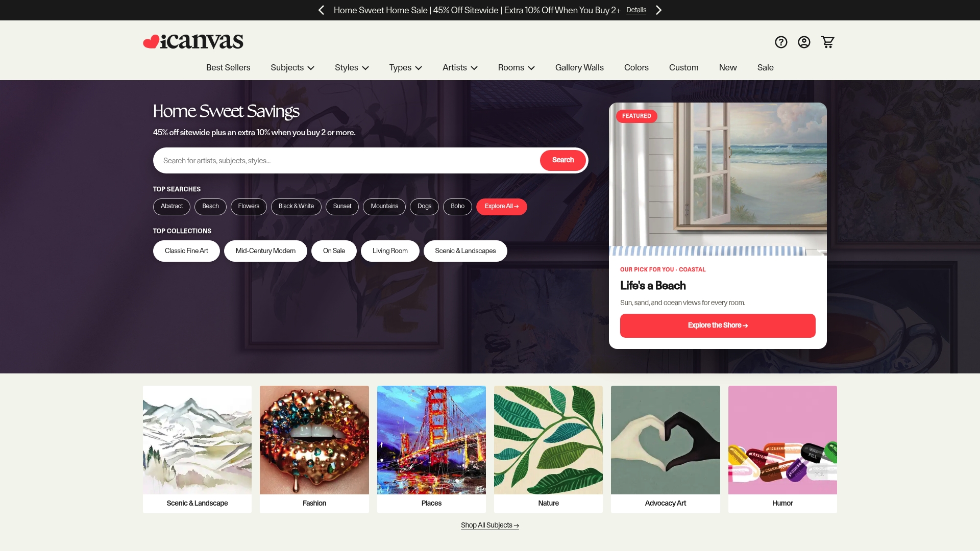Image resolution: width=980 pixels, height=551 pixels.
Task: Select the Dogs top search chip
Action: click(x=424, y=207)
